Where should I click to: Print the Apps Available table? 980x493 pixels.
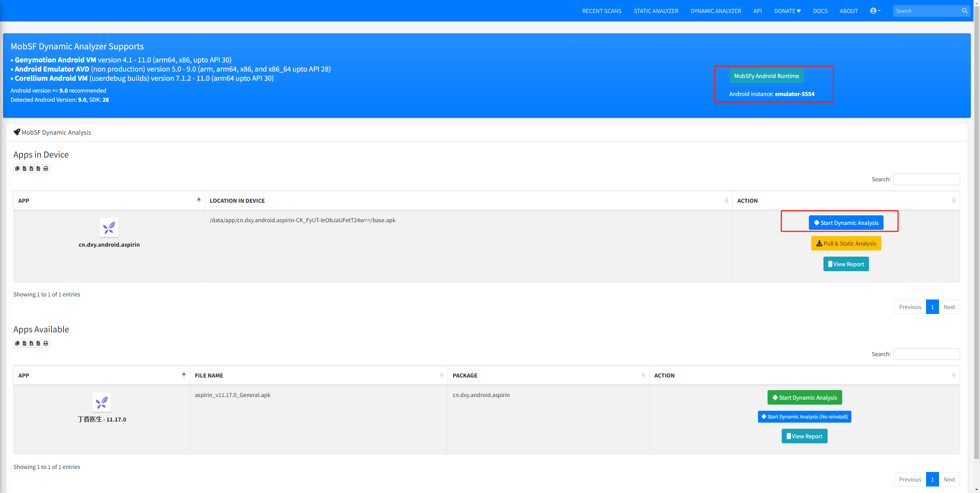(46, 343)
